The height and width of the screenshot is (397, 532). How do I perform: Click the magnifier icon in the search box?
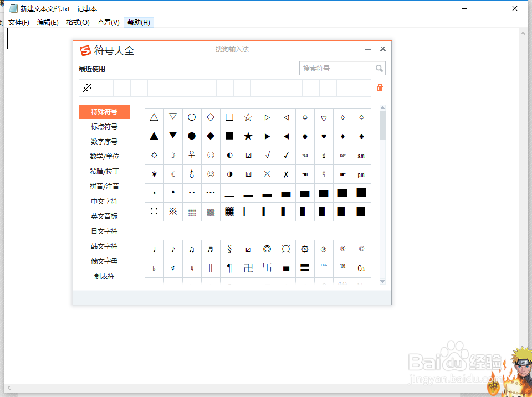[380, 68]
